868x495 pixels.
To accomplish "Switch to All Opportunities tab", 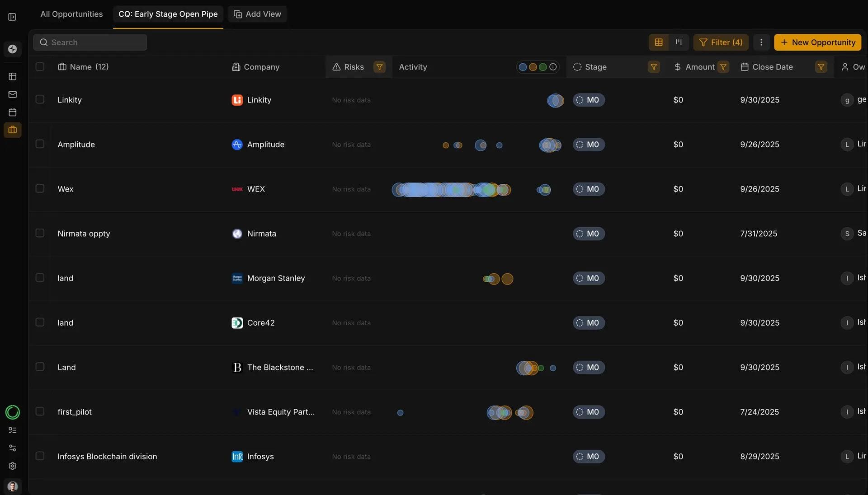I will click(x=71, y=14).
